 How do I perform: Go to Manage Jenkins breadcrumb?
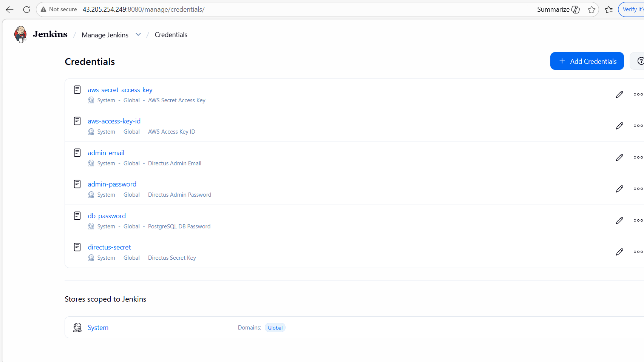click(x=105, y=35)
